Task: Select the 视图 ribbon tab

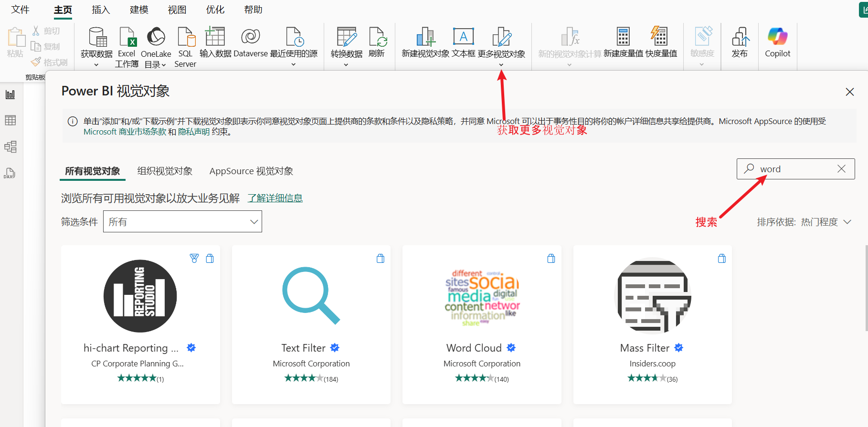Action: 177,10
